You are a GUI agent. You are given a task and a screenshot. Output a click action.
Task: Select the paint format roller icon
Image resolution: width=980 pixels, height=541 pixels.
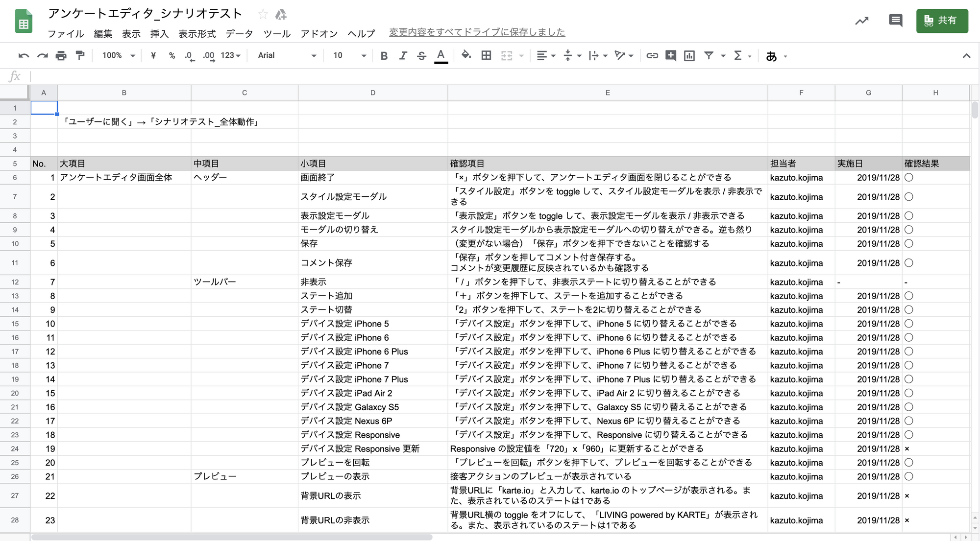(80, 56)
